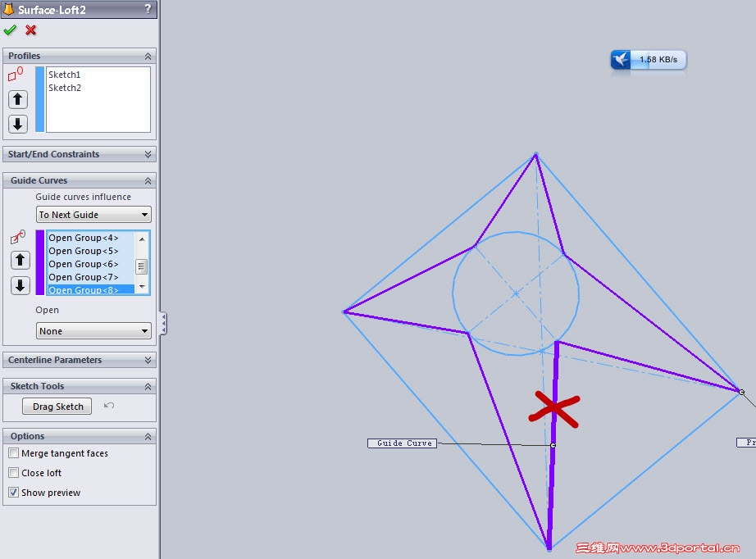Open the To Next Guide influence dropdown

(93, 215)
